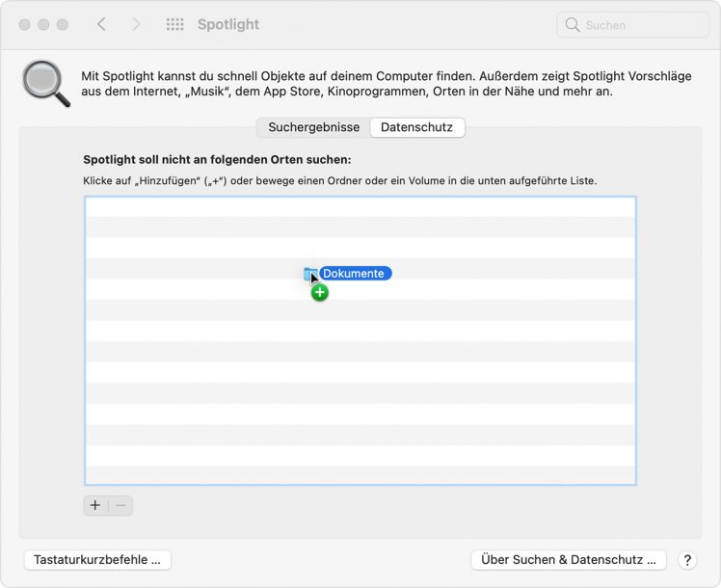Select the Datenschutz tab
The width and height of the screenshot is (721, 588).
click(x=417, y=127)
